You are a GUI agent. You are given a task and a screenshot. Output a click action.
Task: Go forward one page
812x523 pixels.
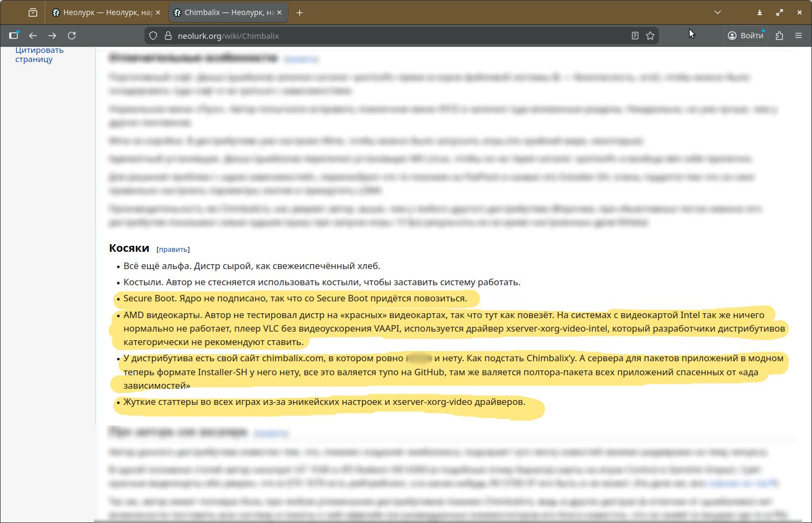tap(52, 36)
